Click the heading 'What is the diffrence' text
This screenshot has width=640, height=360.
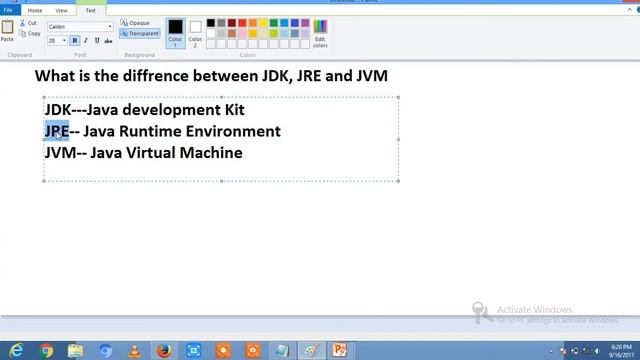point(111,76)
